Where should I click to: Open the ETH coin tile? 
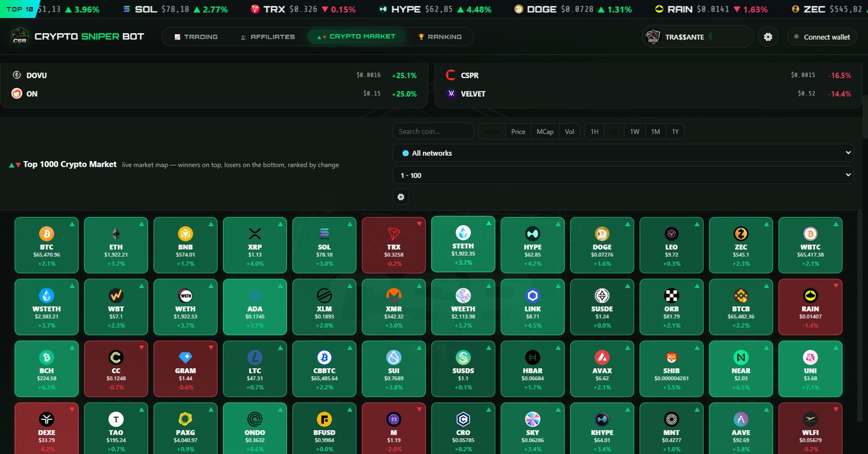tap(116, 245)
